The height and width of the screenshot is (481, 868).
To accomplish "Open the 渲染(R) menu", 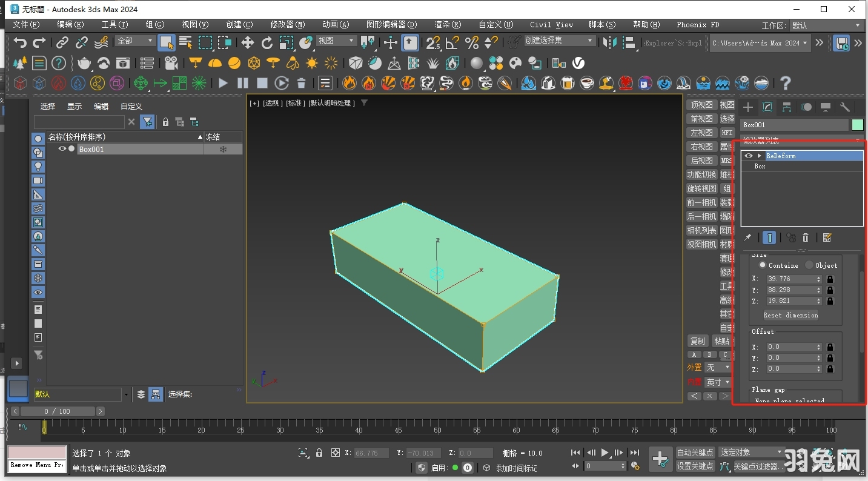I will pyautogui.click(x=446, y=25).
